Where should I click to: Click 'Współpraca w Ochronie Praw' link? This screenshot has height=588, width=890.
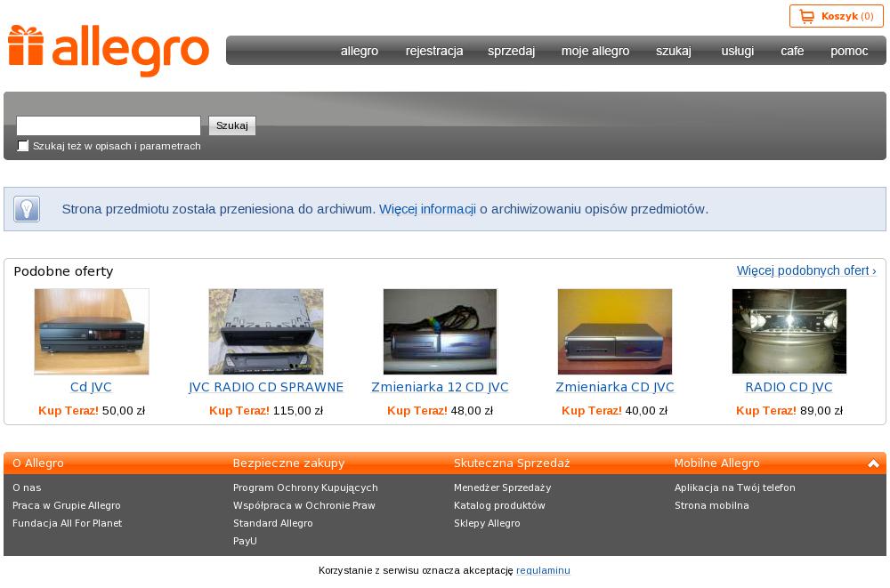point(304,505)
